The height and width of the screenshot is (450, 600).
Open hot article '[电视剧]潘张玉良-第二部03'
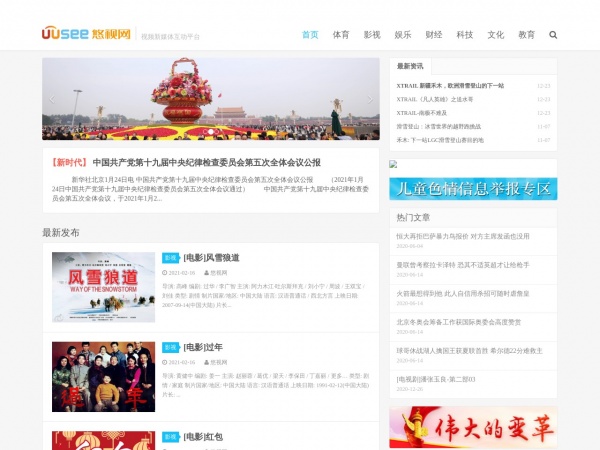point(436,380)
